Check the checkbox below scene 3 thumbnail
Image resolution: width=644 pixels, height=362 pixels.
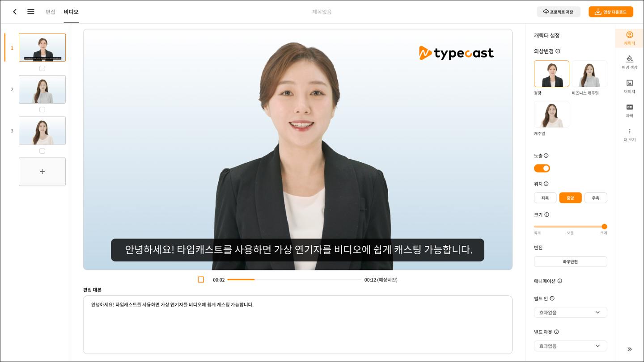tap(42, 151)
